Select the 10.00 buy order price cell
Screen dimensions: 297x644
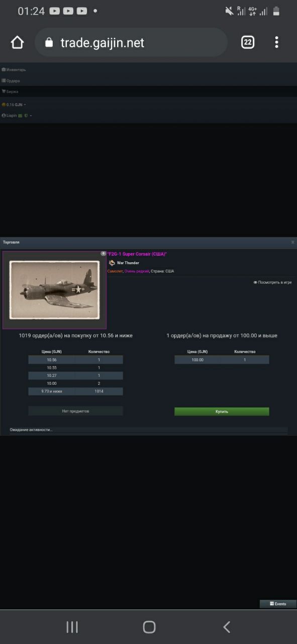[52, 383]
